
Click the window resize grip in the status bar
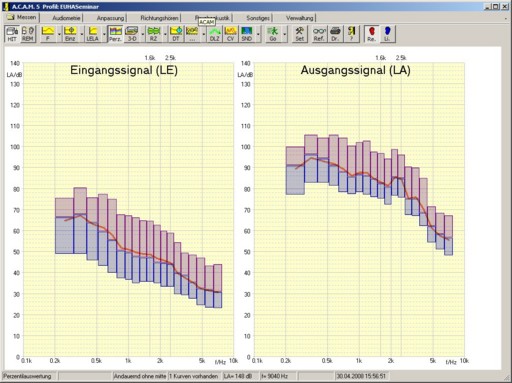pyautogui.click(x=508, y=378)
